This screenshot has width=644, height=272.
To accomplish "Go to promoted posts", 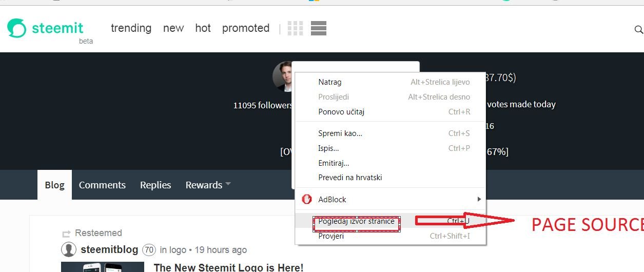I will coord(246,28).
